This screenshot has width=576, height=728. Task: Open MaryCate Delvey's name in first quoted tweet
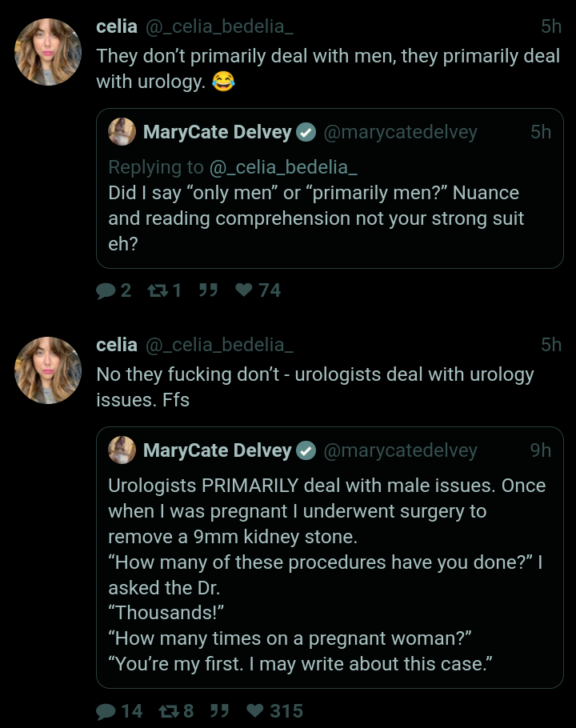[x=217, y=132]
